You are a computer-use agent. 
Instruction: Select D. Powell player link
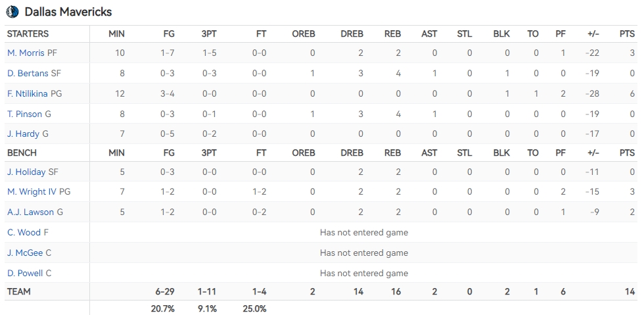click(x=25, y=273)
